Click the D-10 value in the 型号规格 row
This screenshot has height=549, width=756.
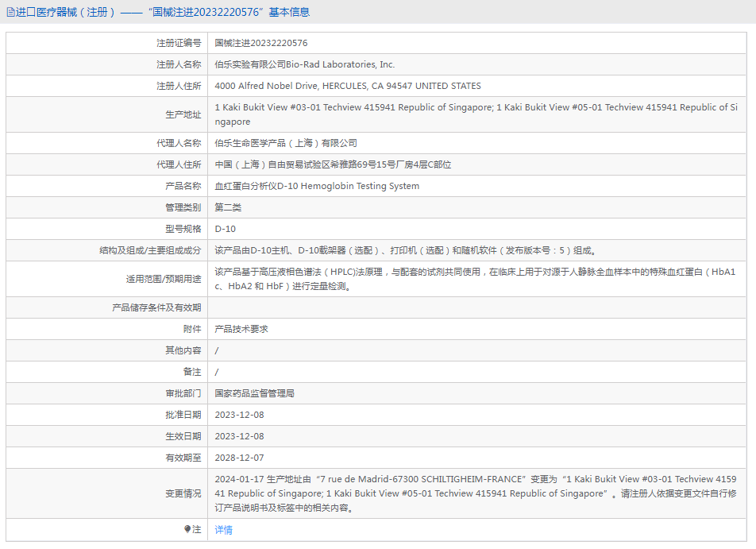point(226,229)
